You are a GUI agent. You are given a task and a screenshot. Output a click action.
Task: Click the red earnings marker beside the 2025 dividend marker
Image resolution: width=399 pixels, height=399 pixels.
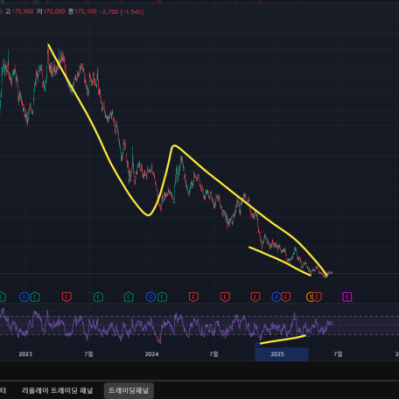pos(286,296)
